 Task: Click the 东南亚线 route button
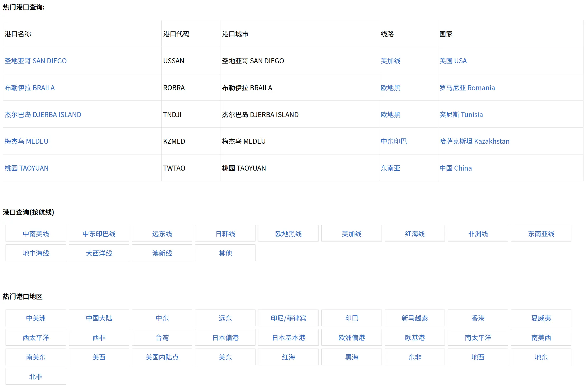[x=541, y=234]
